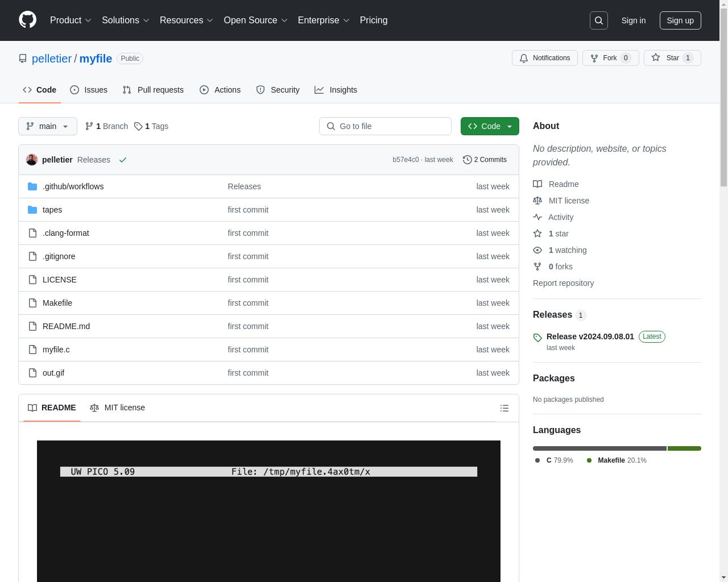728x582 pixels.
Task: Open the tapes folder name
Action: [52, 210]
